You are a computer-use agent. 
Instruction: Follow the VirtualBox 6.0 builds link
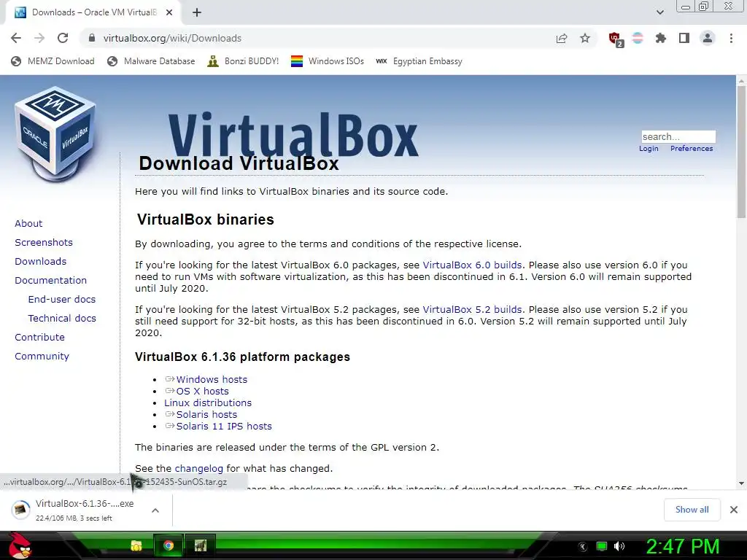[472, 265]
